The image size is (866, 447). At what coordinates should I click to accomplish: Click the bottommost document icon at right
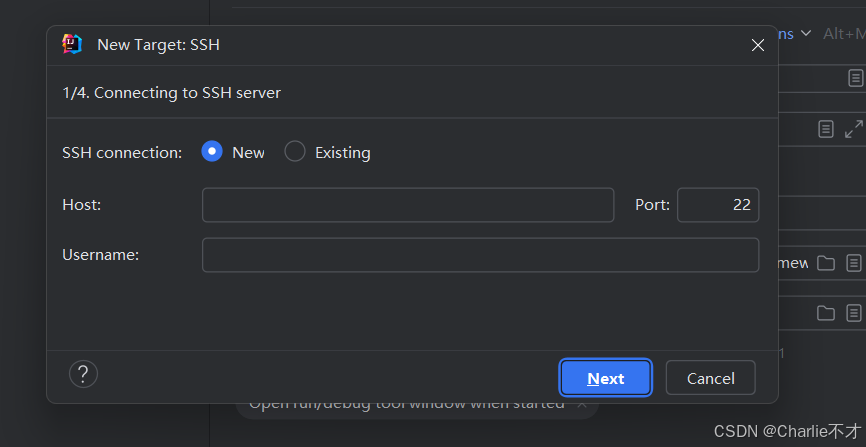854,313
